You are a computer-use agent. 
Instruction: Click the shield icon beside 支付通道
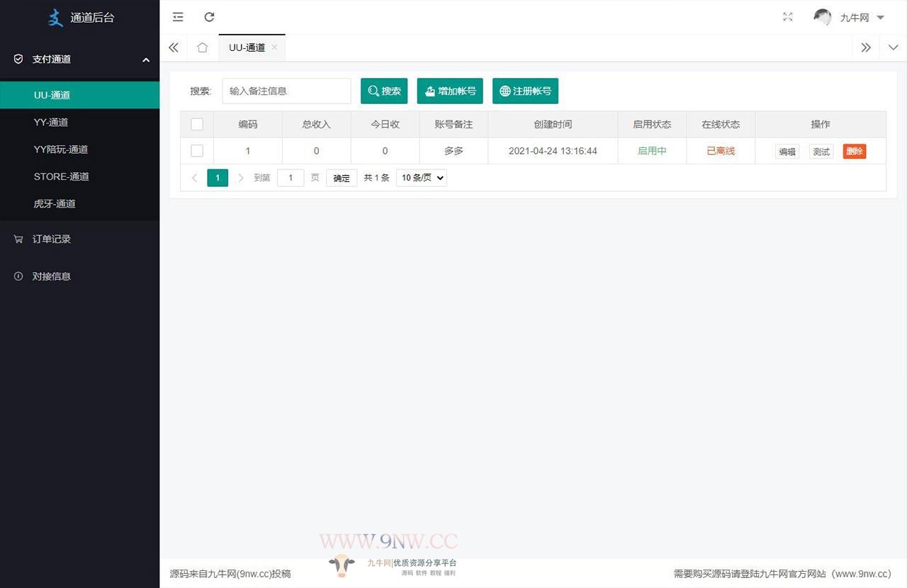pos(18,59)
